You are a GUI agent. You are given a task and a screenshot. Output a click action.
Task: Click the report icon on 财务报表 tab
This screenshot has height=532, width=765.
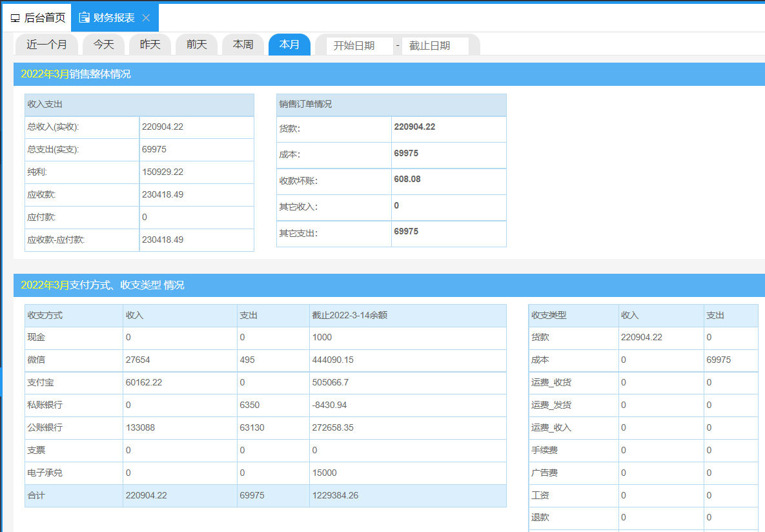[83, 17]
